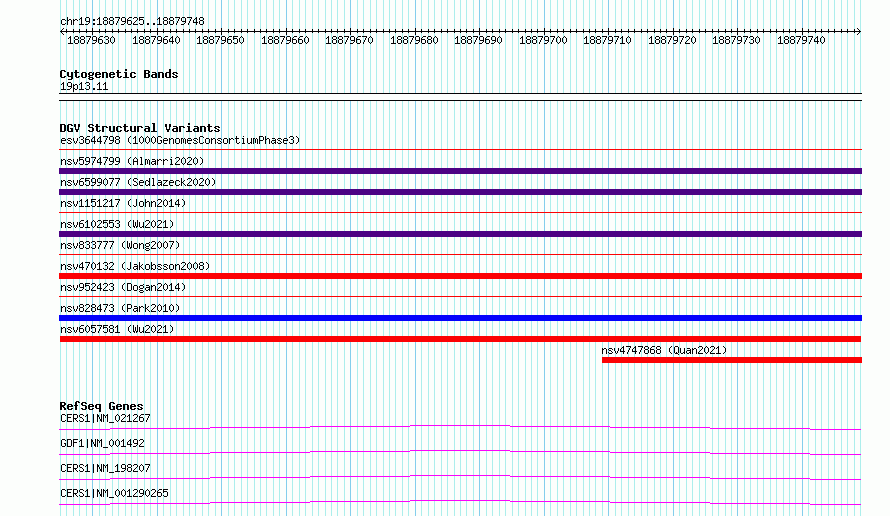Screen dimensions: 890x516
Task: Click ruler position 18879670
Action: click(349, 40)
